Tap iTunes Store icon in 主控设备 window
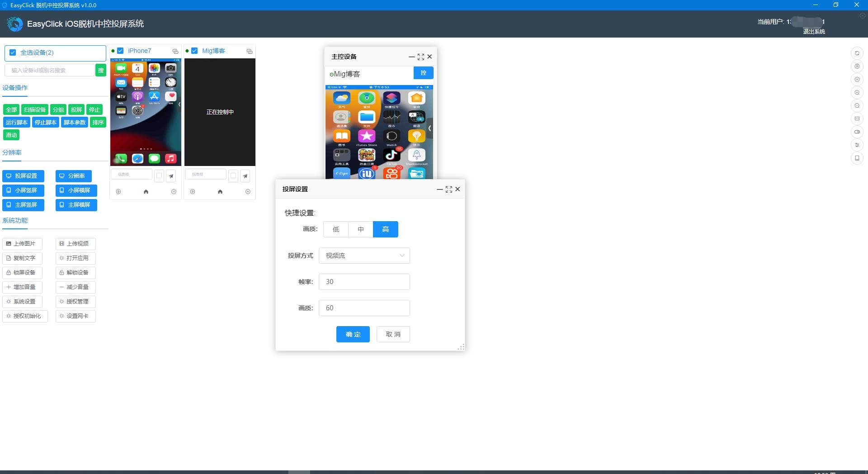 367,136
